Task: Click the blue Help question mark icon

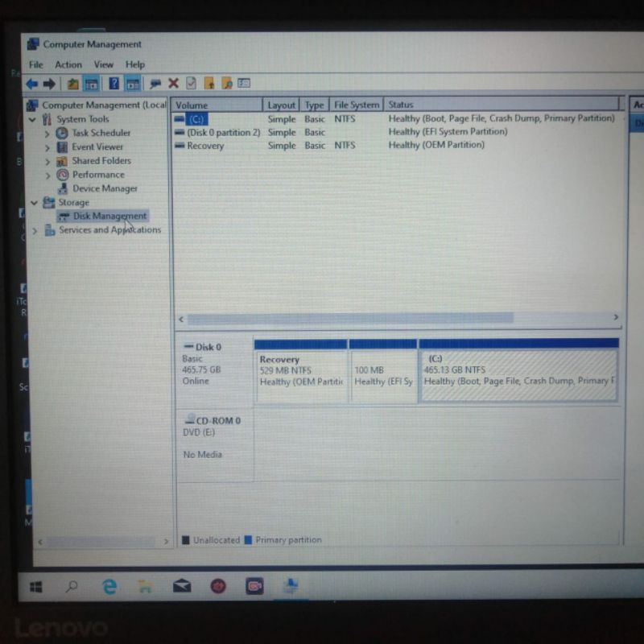Action: tap(114, 84)
